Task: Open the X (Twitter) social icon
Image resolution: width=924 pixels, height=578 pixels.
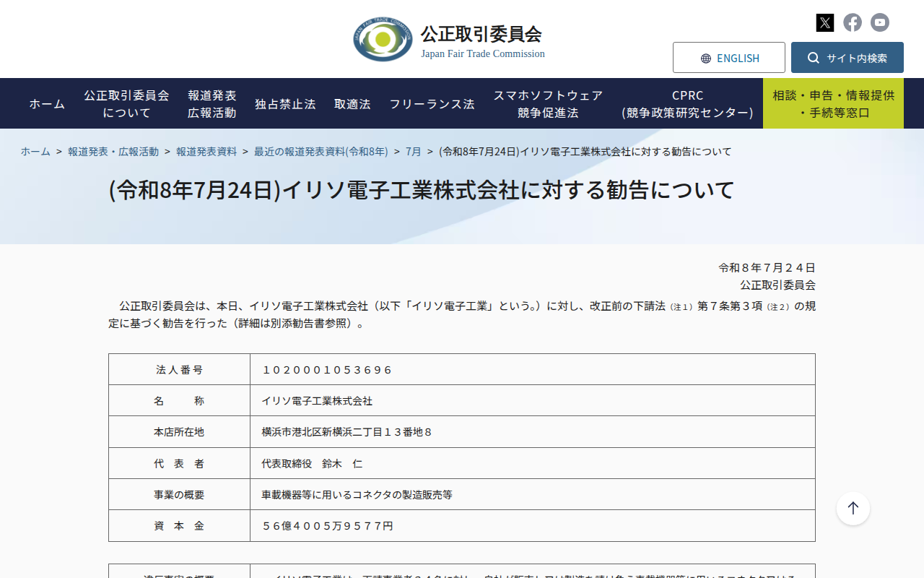Action: click(x=825, y=22)
